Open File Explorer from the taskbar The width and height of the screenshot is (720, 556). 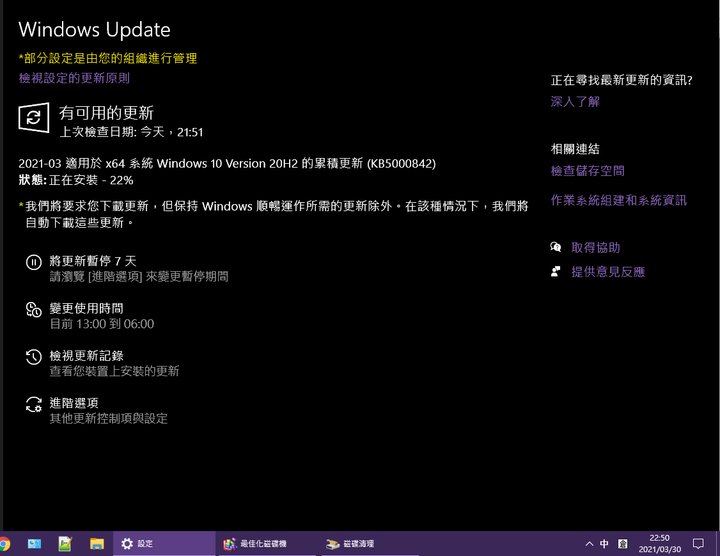tap(97, 544)
